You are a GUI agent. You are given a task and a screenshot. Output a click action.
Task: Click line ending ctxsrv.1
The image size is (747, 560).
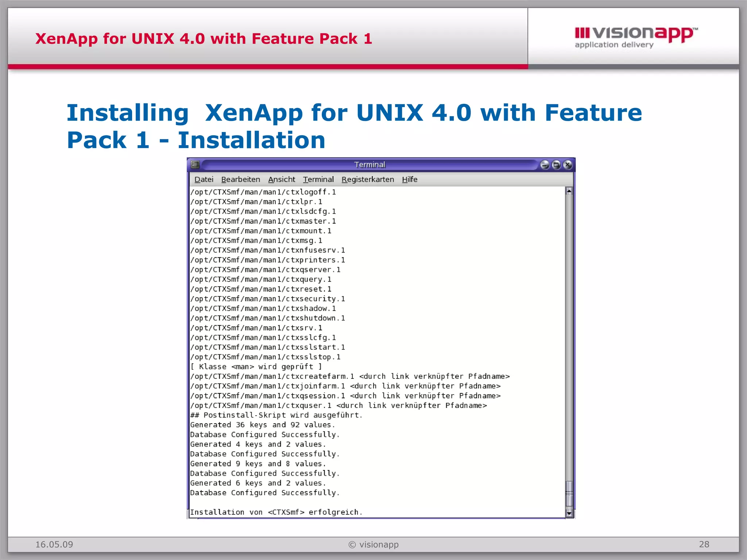[x=256, y=328]
